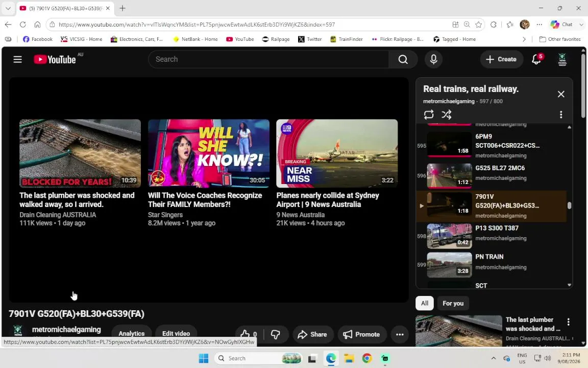The width and height of the screenshot is (588, 368).
Task: Close the Real trains playlist panel
Action: click(x=561, y=94)
